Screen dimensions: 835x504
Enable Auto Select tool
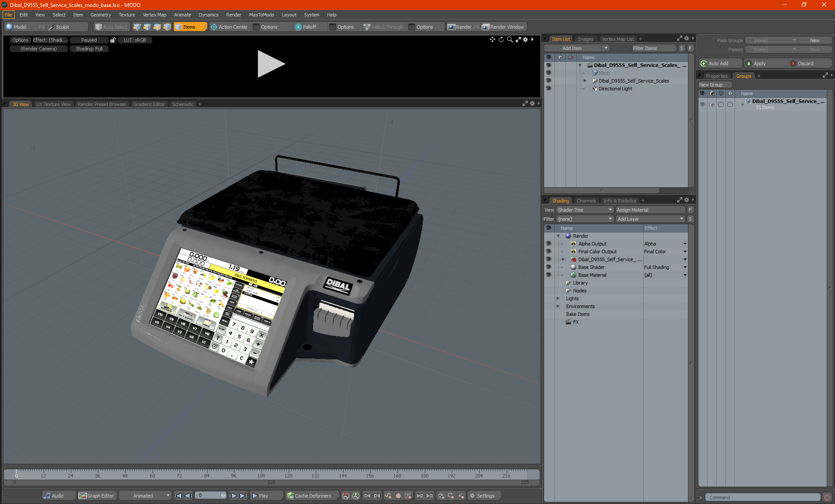pyautogui.click(x=111, y=27)
